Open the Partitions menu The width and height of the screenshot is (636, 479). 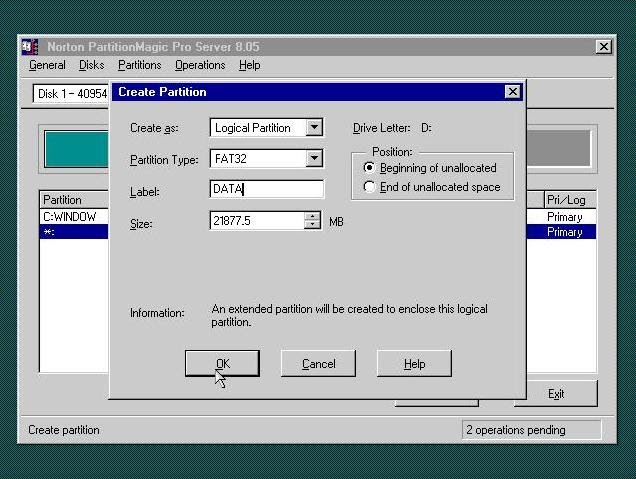pyautogui.click(x=140, y=65)
